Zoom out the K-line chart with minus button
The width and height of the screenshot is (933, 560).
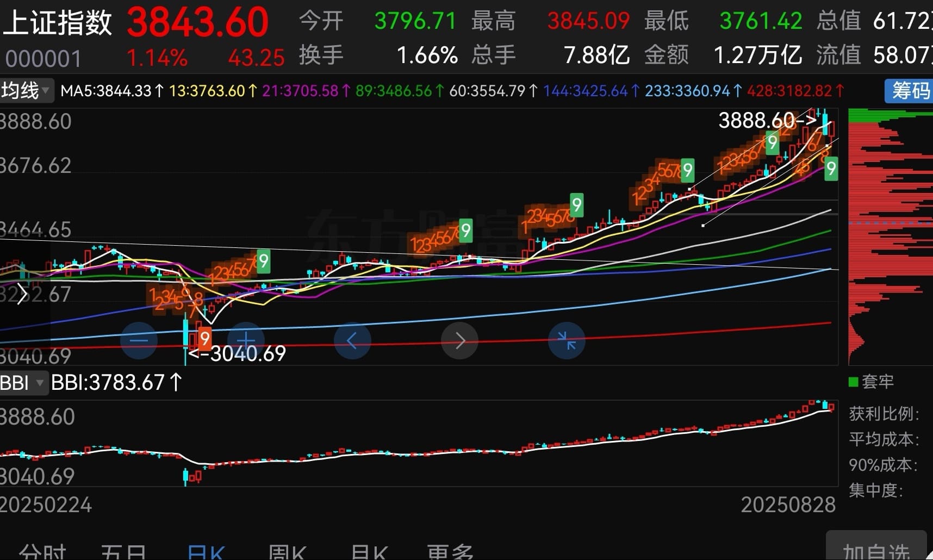(x=139, y=341)
